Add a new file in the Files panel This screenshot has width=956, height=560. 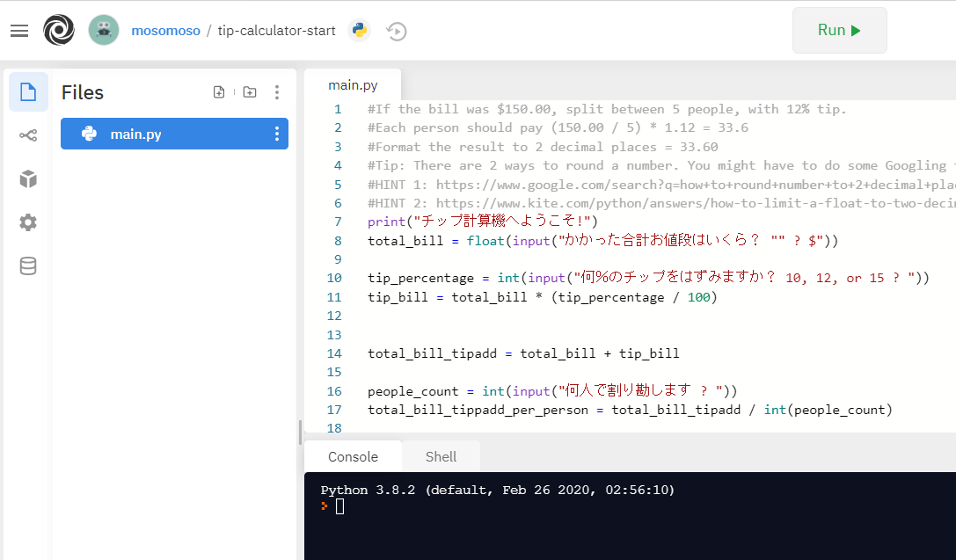219,91
